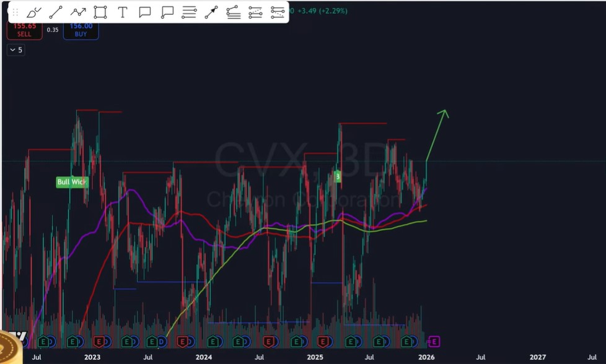
Task: Select the Brush drawing tool
Action: (33, 12)
